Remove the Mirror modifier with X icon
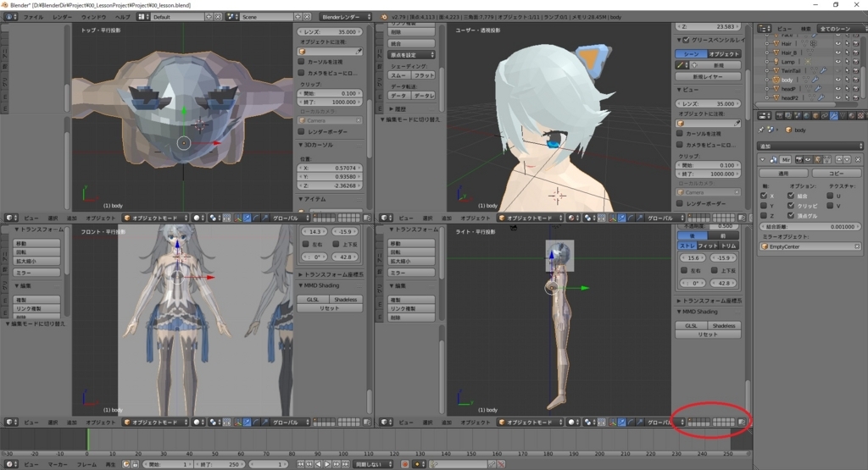Screen dimensions: 868x470 [858, 160]
